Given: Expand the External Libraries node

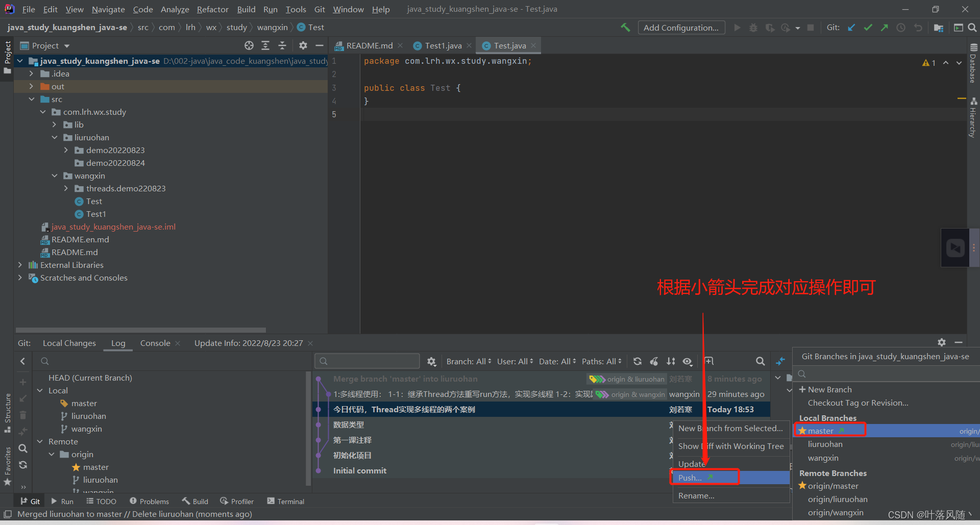Looking at the screenshot, I should pos(20,265).
